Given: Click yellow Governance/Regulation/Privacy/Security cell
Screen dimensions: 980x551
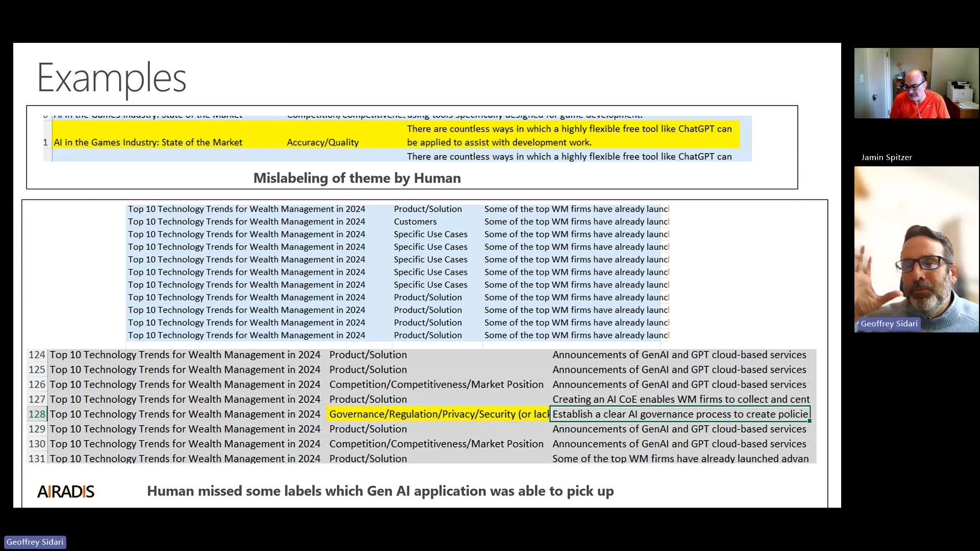Looking at the screenshot, I should click(x=437, y=414).
